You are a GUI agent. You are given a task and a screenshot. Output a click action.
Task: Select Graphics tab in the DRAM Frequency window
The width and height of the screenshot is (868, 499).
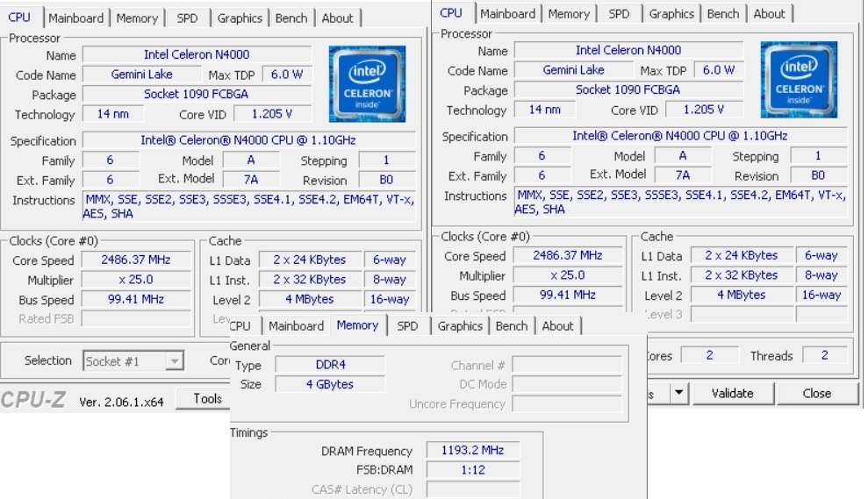(x=460, y=326)
